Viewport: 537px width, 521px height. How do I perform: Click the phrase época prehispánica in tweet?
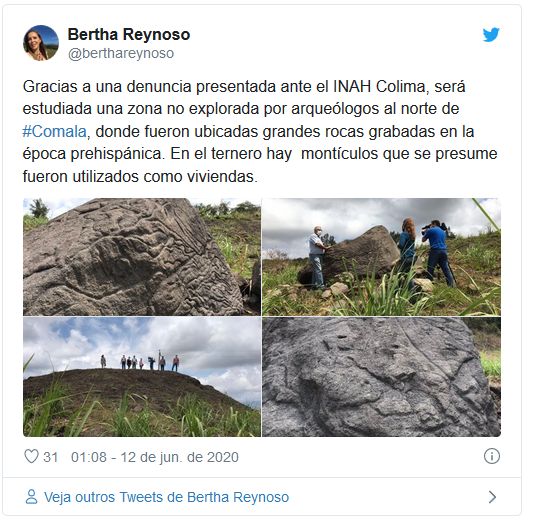[92, 154]
